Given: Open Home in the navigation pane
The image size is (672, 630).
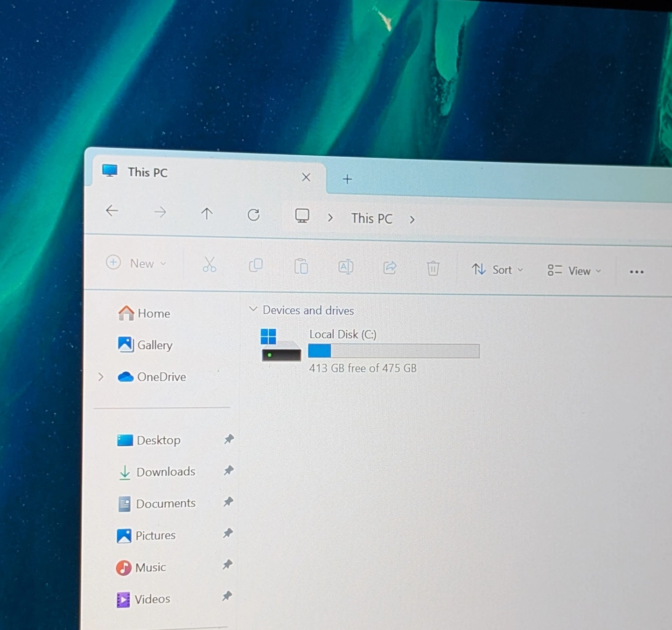Looking at the screenshot, I should click(x=144, y=313).
